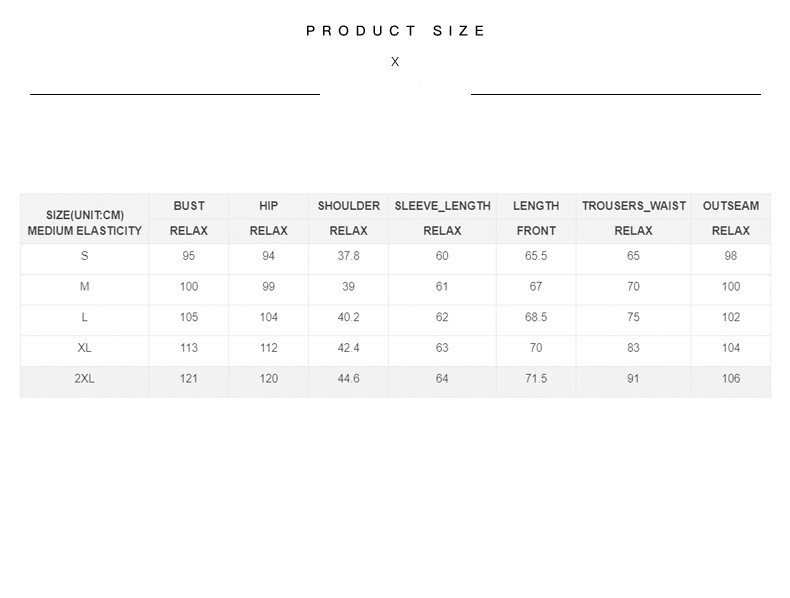Select the HIP column header
The width and height of the screenshot is (790, 598).
click(x=269, y=206)
